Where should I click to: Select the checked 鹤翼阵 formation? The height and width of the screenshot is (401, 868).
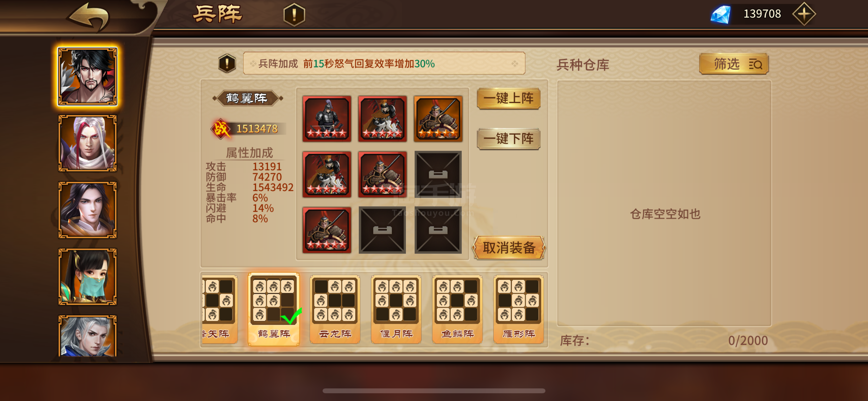pos(274,309)
